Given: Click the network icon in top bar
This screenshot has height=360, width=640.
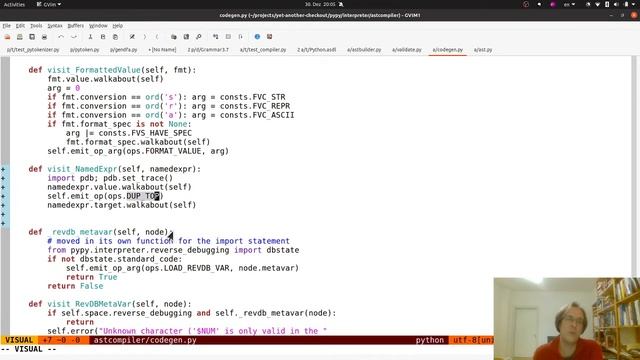Looking at the screenshot, I should (598, 4).
